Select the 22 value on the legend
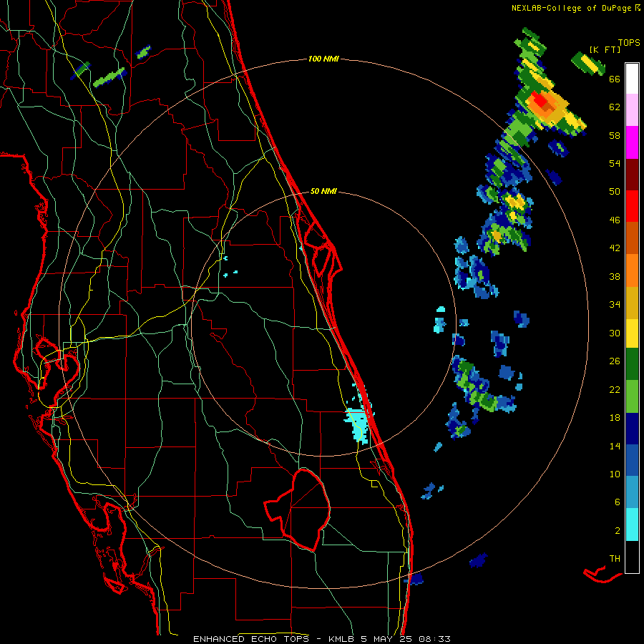This screenshot has width=644, height=644. (x=615, y=389)
